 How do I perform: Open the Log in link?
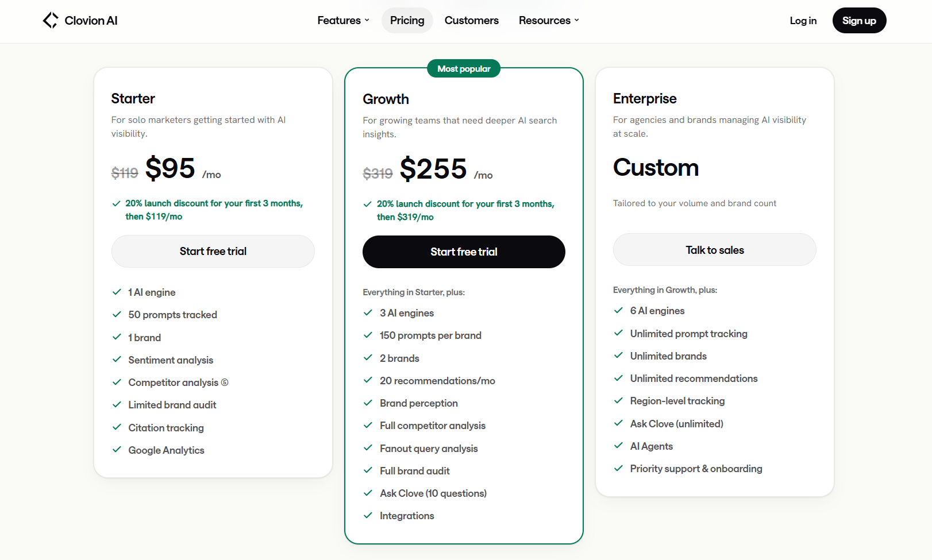pos(803,21)
